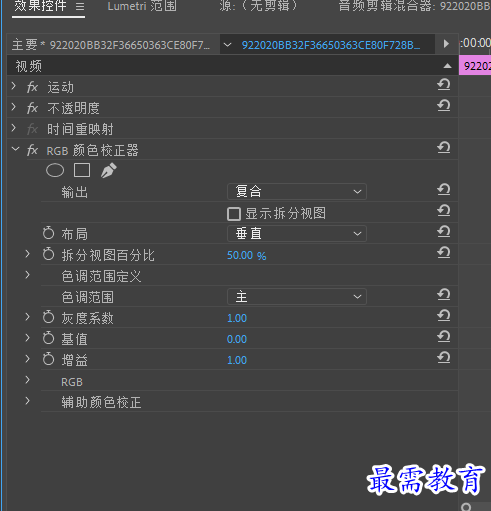Toggle animation stopwatch for 拆分视图百分比
Image resolution: width=491 pixels, height=511 pixels.
(x=48, y=254)
